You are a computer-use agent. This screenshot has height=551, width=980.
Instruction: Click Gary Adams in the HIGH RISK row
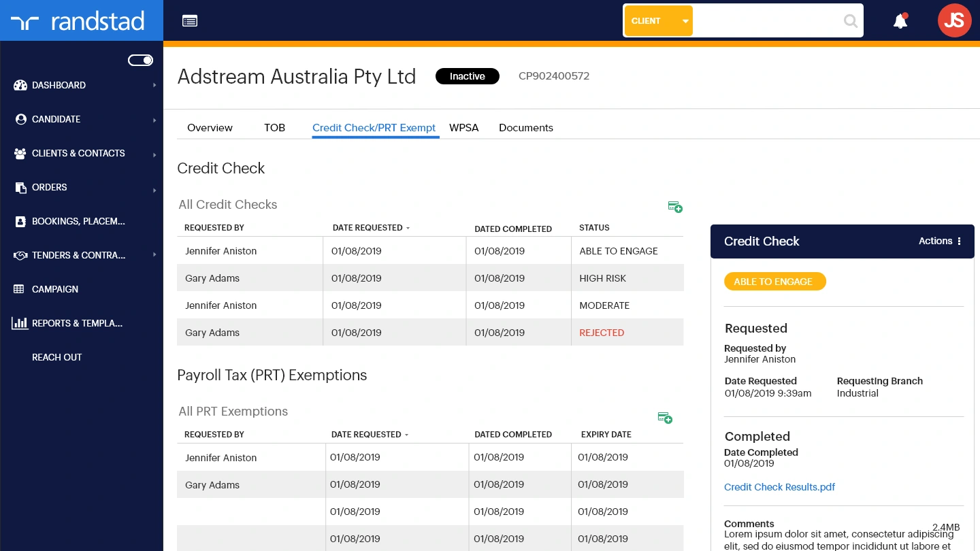(x=212, y=278)
